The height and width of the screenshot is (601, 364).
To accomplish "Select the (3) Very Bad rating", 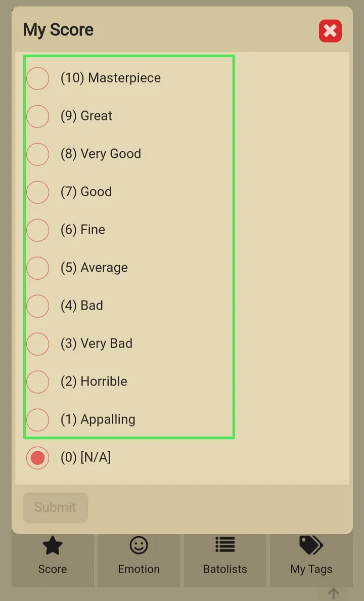I will (x=37, y=344).
